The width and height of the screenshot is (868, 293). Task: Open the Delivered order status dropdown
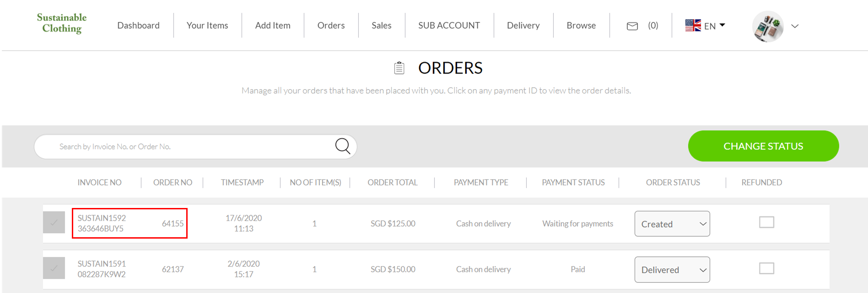click(x=672, y=269)
